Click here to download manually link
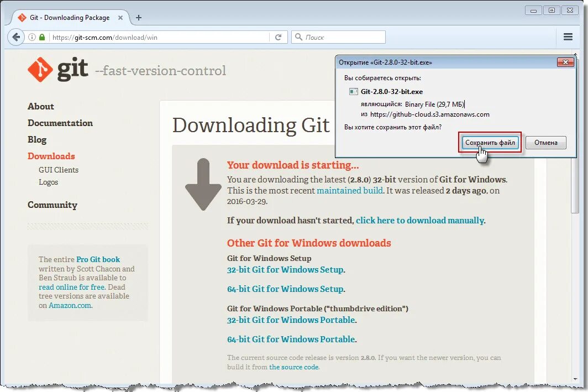The height and width of the screenshot is (392, 588). [x=419, y=220]
